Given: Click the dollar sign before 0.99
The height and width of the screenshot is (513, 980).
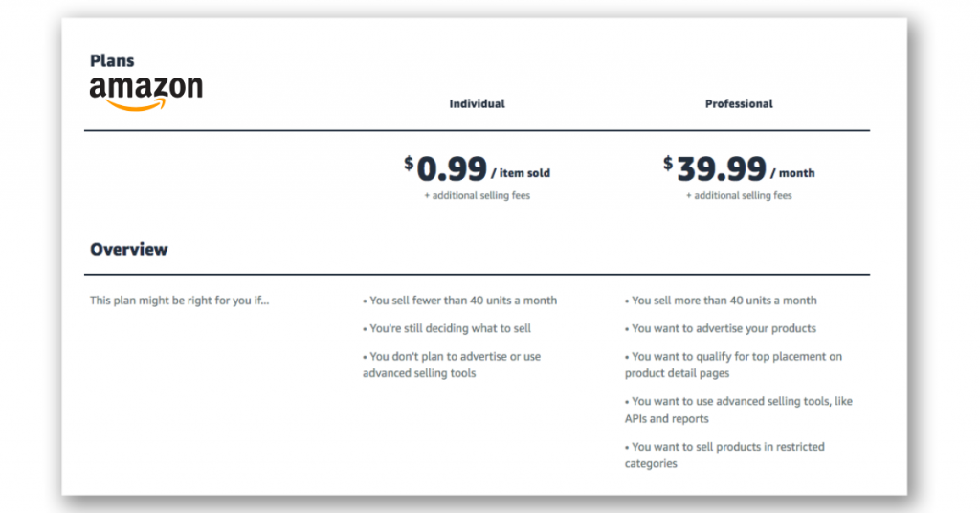Looking at the screenshot, I should click(x=409, y=163).
